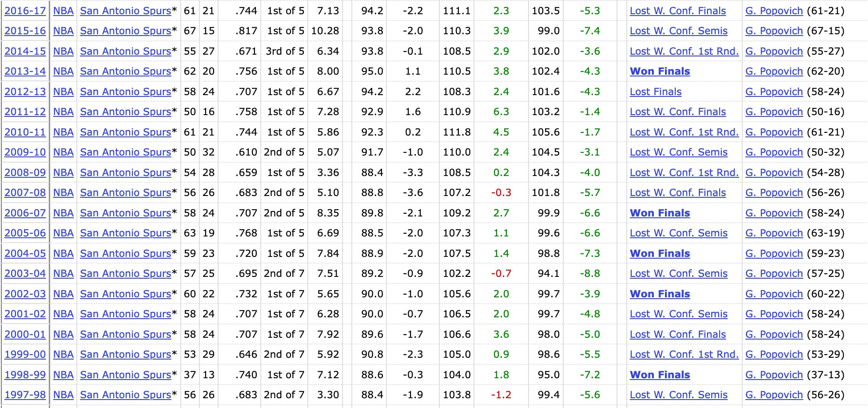
Task: Click the .817 win percentage cell
Action: click(x=246, y=31)
